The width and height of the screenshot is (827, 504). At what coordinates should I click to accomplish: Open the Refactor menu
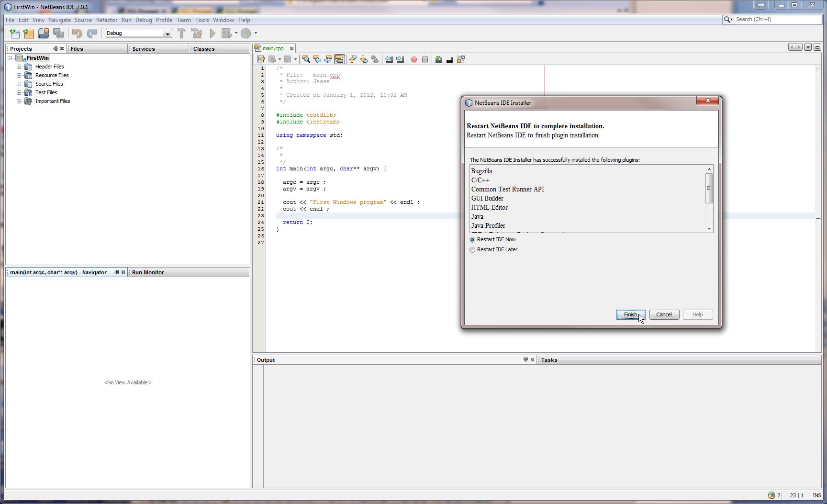click(106, 20)
